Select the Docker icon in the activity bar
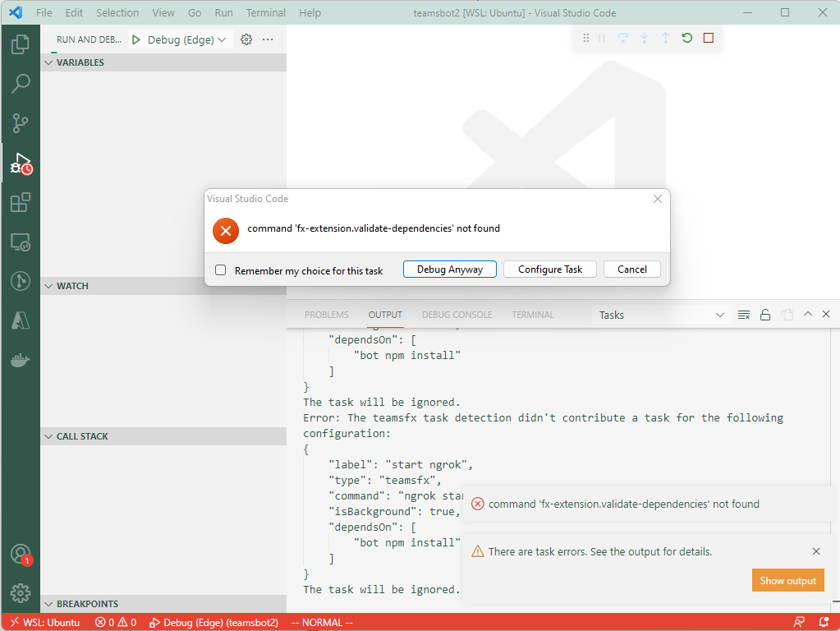This screenshot has height=631, width=840. pyautogui.click(x=20, y=358)
